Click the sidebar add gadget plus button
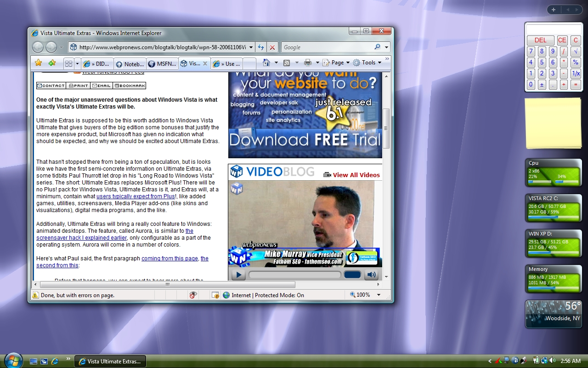588x368 pixels. point(553,10)
